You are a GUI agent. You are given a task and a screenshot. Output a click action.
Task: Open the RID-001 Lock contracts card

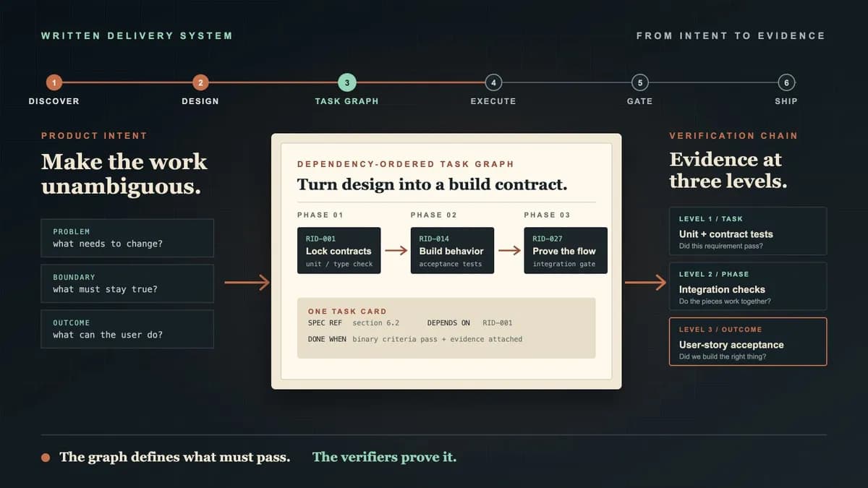click(x=339, y=251)
